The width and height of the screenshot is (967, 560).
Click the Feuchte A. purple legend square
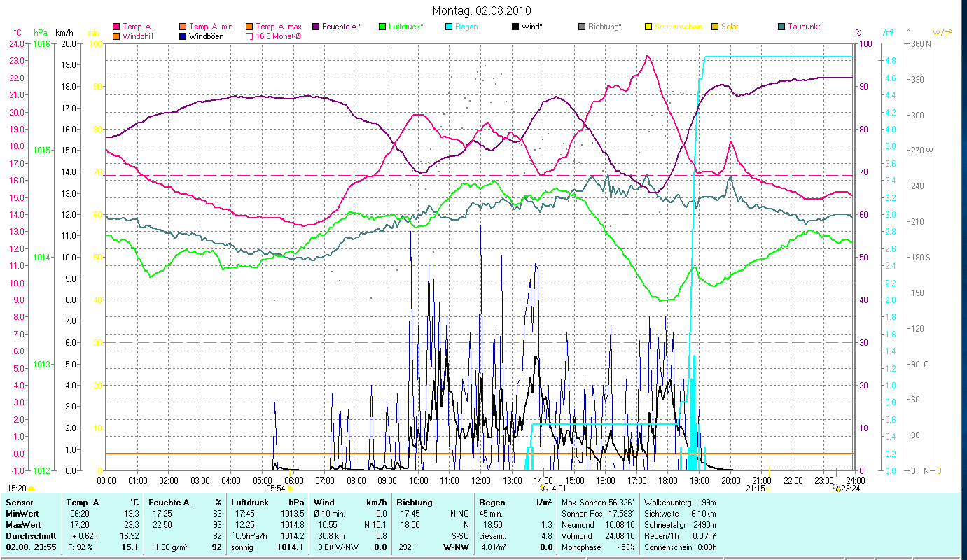pos(316,27)
